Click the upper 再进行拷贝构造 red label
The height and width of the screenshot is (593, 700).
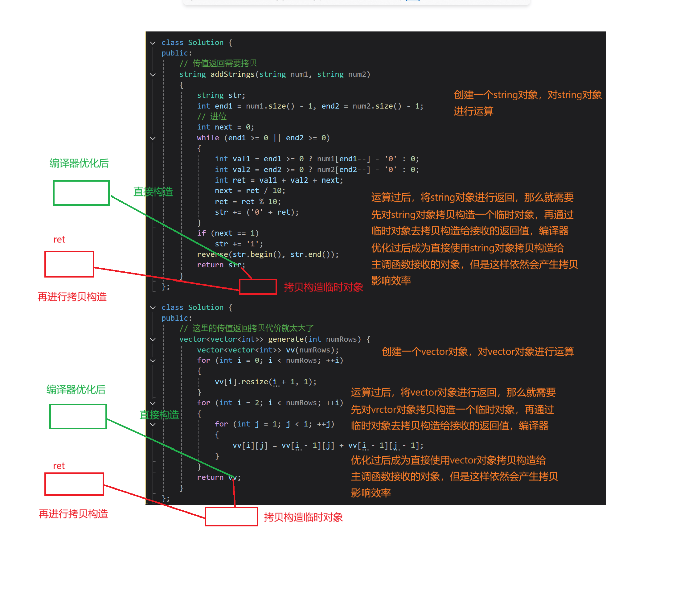[72, 297]
